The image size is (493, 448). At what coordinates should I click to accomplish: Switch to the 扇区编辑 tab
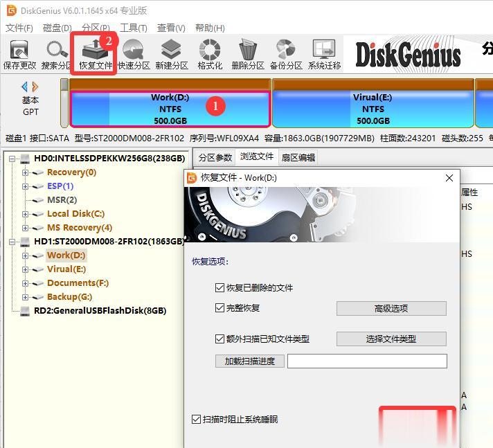click(x=298, y=157)
